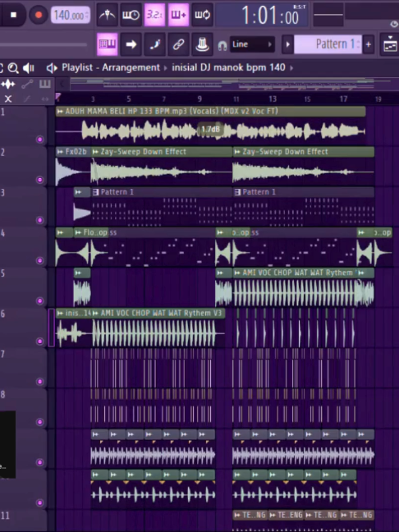Image resolution: width=399 pixels, height=532 pixels.
Task: Toggle mute light on track 6
Action: [x=39, y=342]
